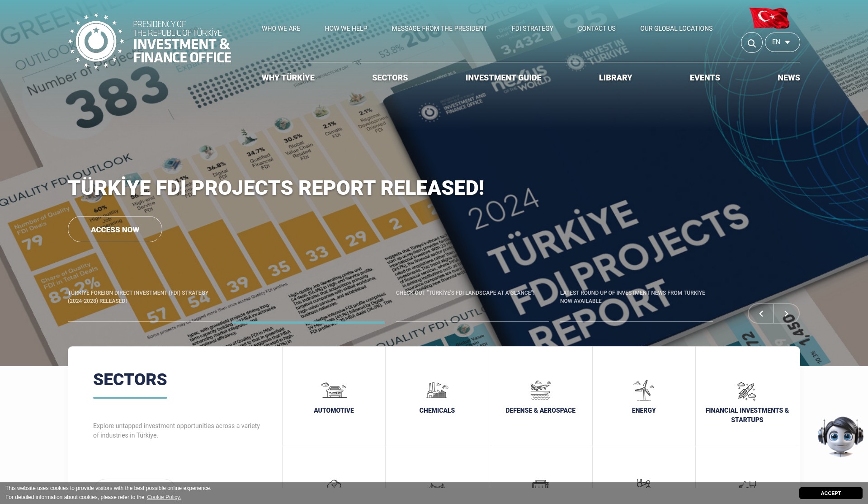
Task: Select the FDI Landscape at a Glance slide
Action: pyautogui.click(x=465, y=293)
